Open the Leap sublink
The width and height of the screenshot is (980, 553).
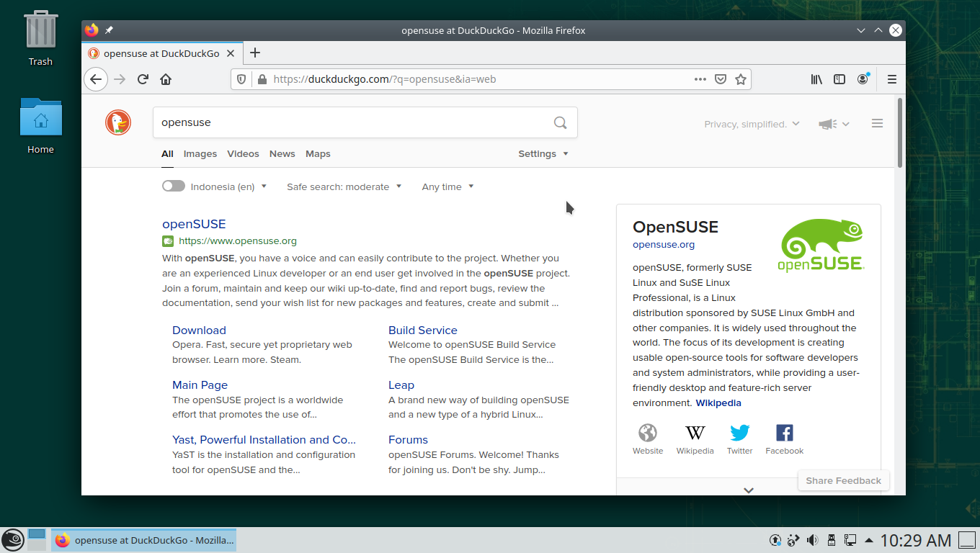[401, 385]
